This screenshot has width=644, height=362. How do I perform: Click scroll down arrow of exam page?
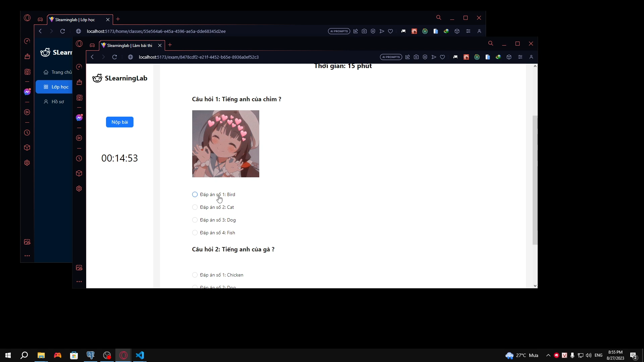(x=535, y=286)
